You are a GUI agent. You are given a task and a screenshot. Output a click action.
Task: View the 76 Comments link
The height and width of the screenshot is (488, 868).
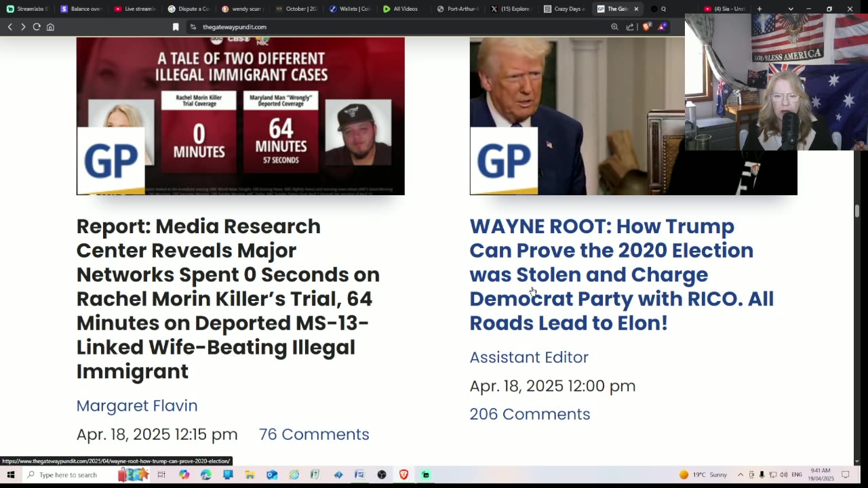pyautogui.click(x=314, y=434)
